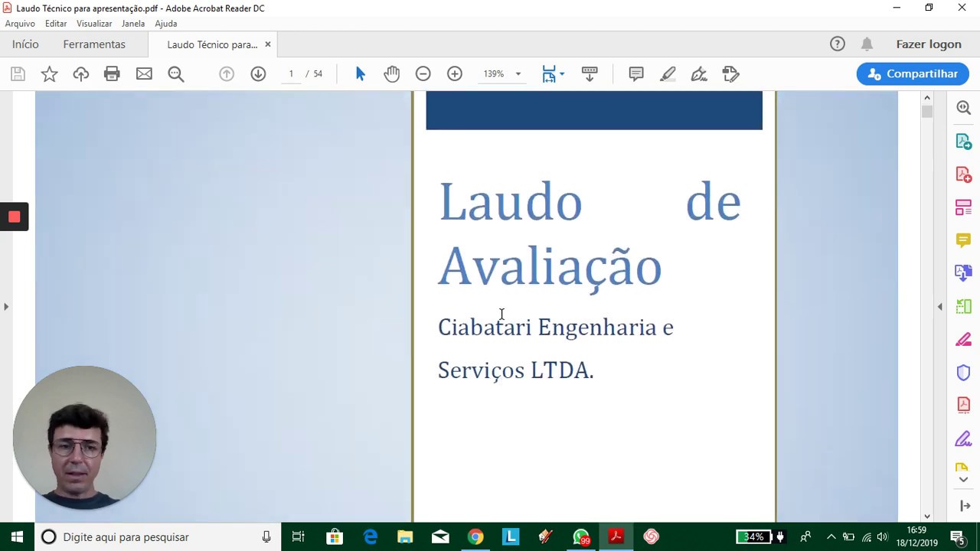This screenshot has width=980, height=551.
Task: Click the Save file icon
Action: pos(18,74)
